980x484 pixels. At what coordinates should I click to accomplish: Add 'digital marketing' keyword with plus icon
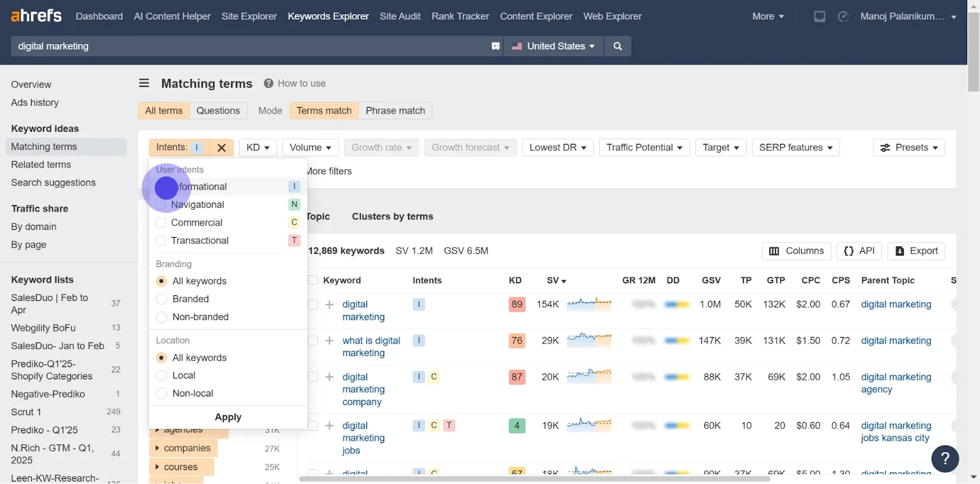(330, 304)
